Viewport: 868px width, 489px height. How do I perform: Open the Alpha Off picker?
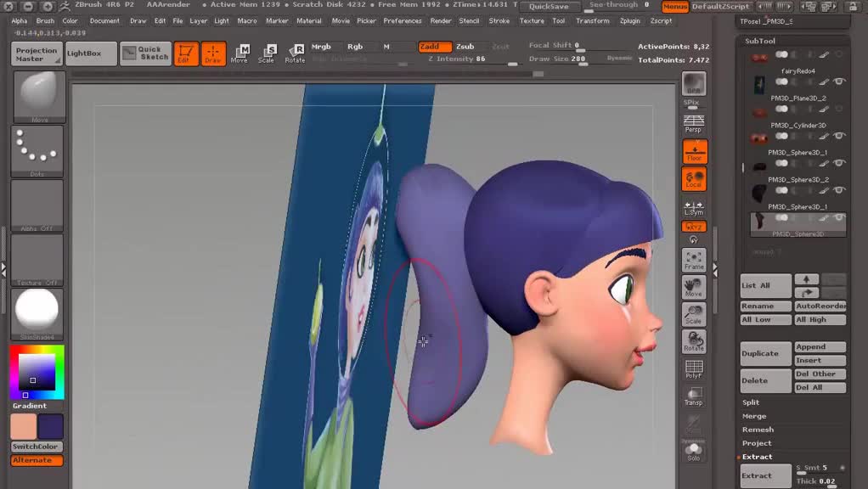point(37,205)
